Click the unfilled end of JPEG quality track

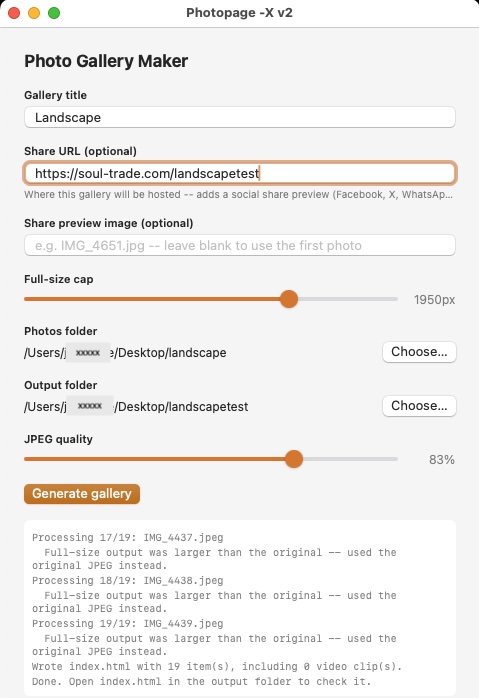click(350, 459)
